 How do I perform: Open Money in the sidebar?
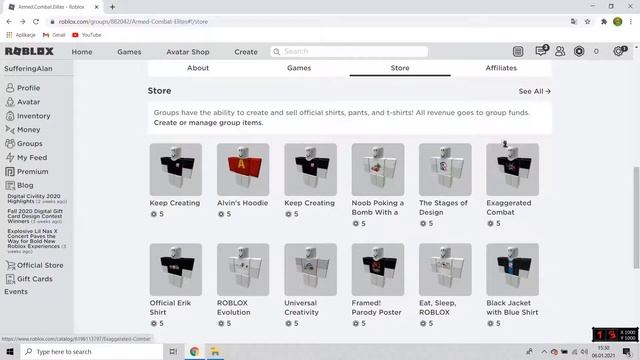click(x=23, y=130)
